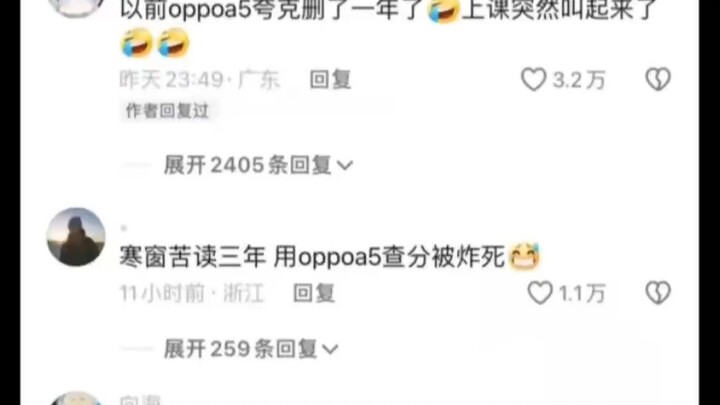This screenshot has height=405, width=720.
Task: Dislike the Zhejiang comment via broken heart
Action: click(658, 292)
